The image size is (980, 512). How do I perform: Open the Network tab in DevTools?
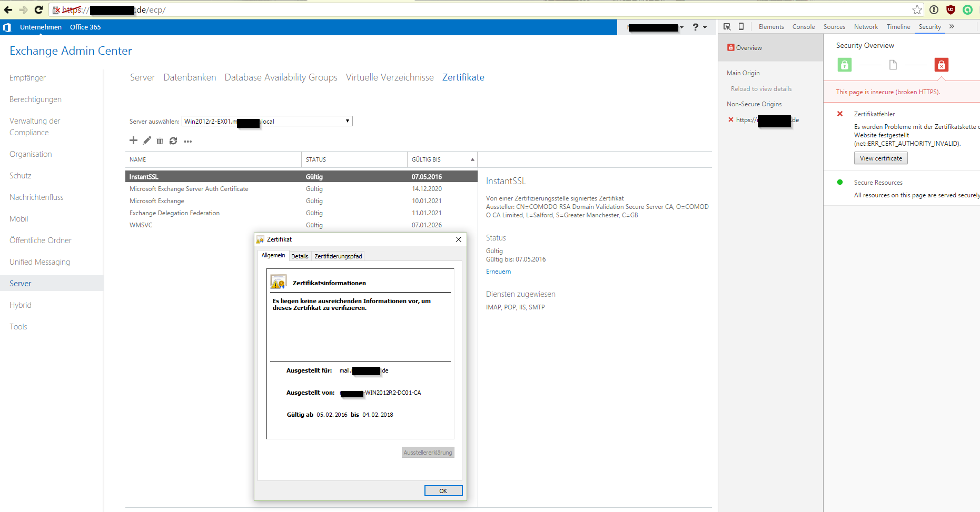(866, 27)
